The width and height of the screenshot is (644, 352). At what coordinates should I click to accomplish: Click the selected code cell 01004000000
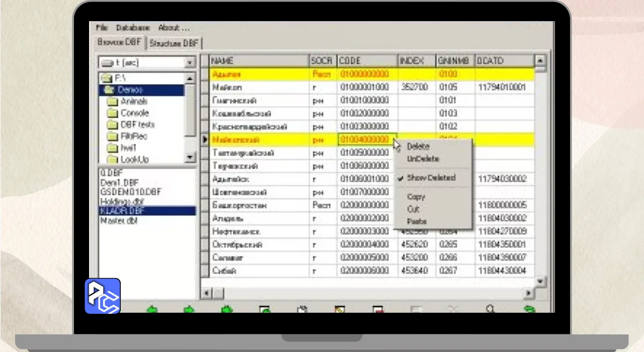pyautogui.click(x=367, y=140)
